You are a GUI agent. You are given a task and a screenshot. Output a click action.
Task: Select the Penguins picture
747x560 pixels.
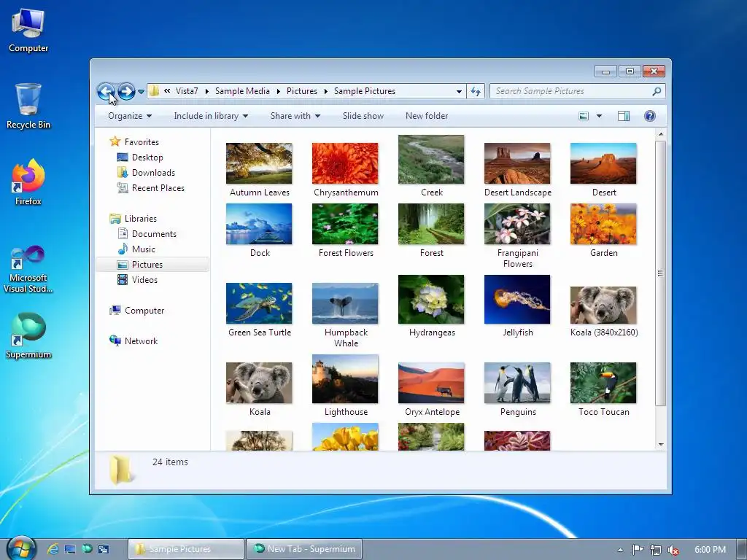click(517, 389)
